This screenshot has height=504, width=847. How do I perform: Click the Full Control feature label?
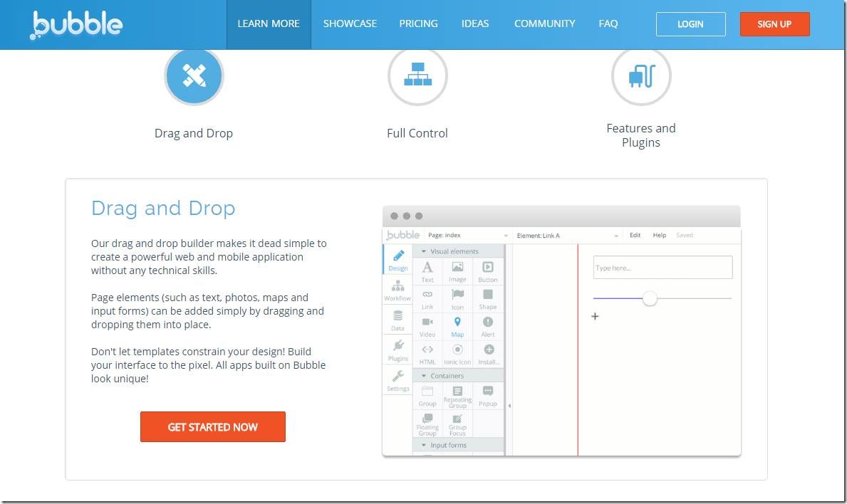417,133
